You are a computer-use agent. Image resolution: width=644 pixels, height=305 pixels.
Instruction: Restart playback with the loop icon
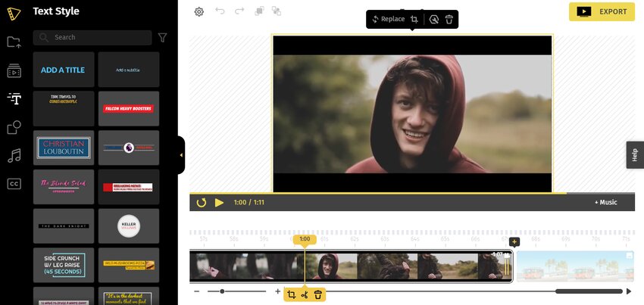pyautogui.click(x=202, y=202)
